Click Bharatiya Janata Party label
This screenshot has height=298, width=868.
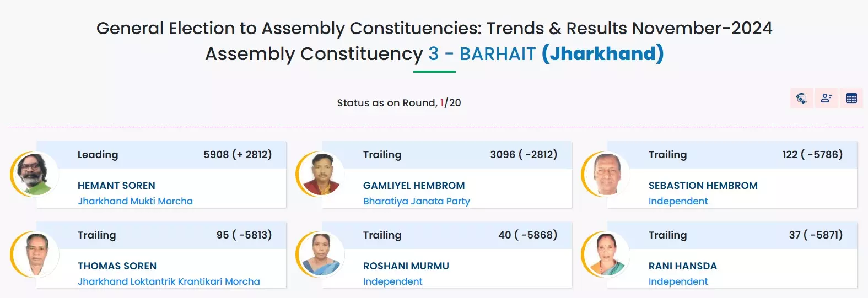[416, 201]
